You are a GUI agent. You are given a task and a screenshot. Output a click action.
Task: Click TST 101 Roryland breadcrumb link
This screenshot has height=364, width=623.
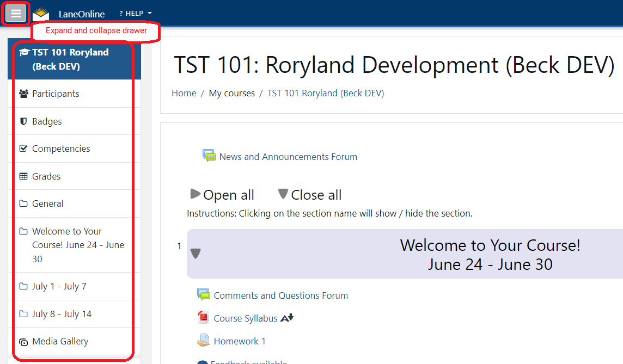pos(325,93)
